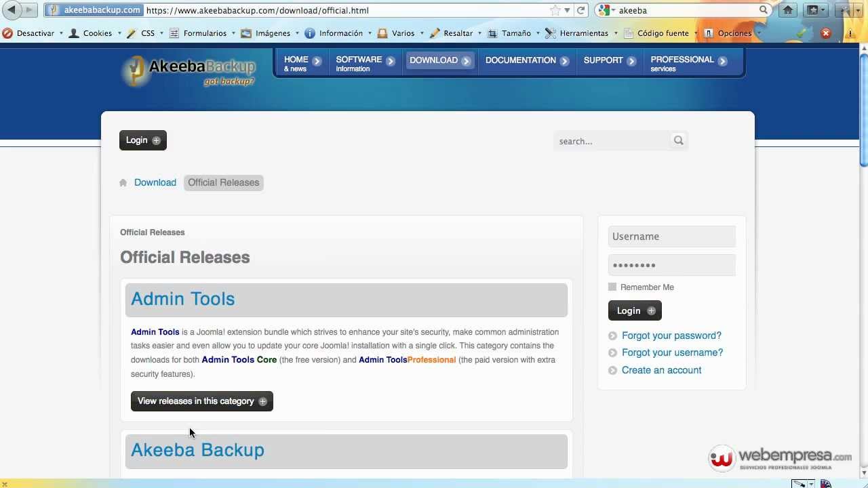
Task: Reload the page with the refresh icon
Action: 581,10
